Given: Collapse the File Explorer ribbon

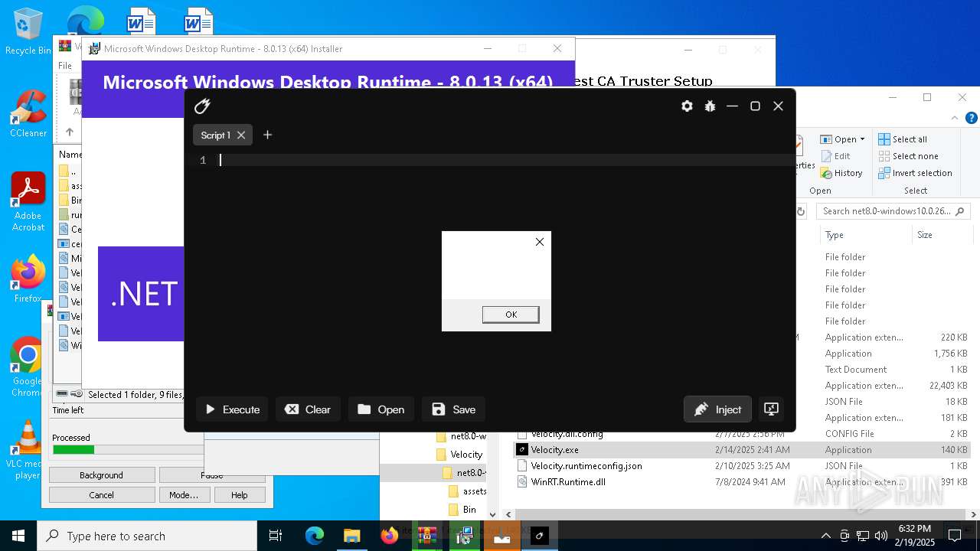Looking at the screenshot, I should pos(954,118).
